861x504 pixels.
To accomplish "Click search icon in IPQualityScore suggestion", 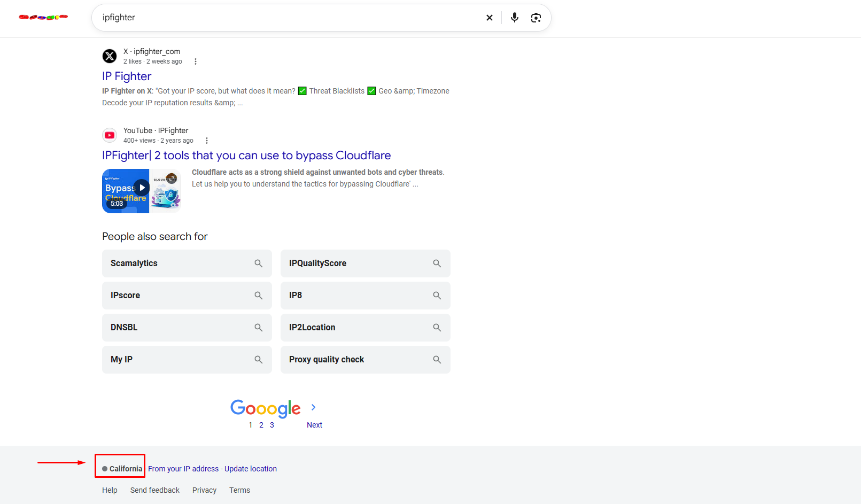I will point(437,263).
